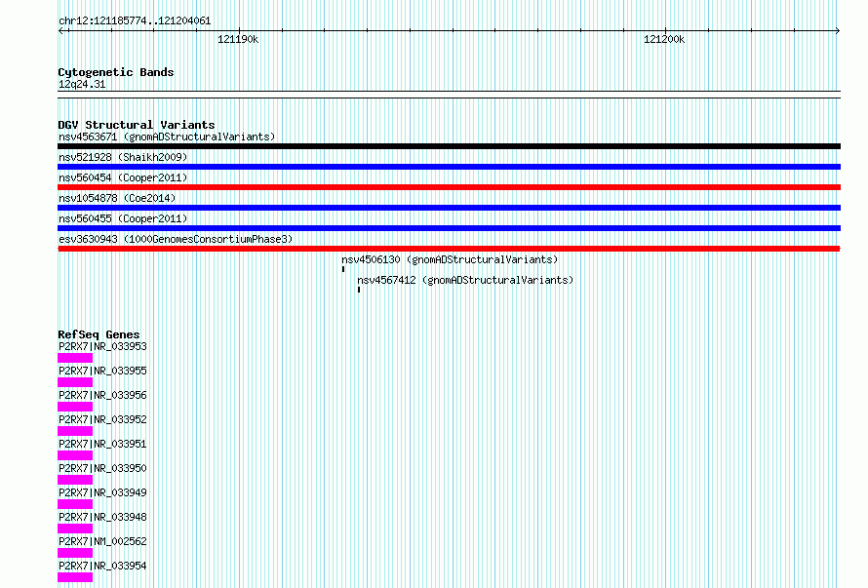Open variant nsv4506130 gnomAD label
868x588 pixels.
click(450, 259)
